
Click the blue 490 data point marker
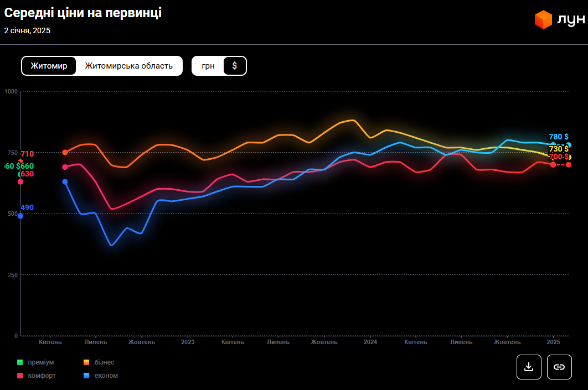point(20,216)
